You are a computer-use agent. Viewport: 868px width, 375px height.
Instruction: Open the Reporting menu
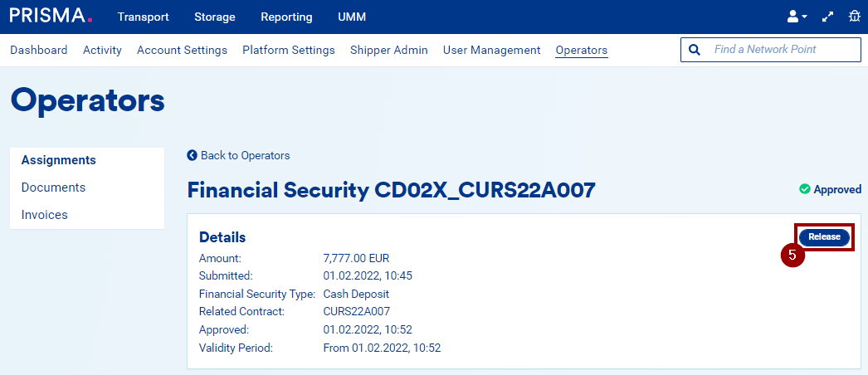[286, 17]
